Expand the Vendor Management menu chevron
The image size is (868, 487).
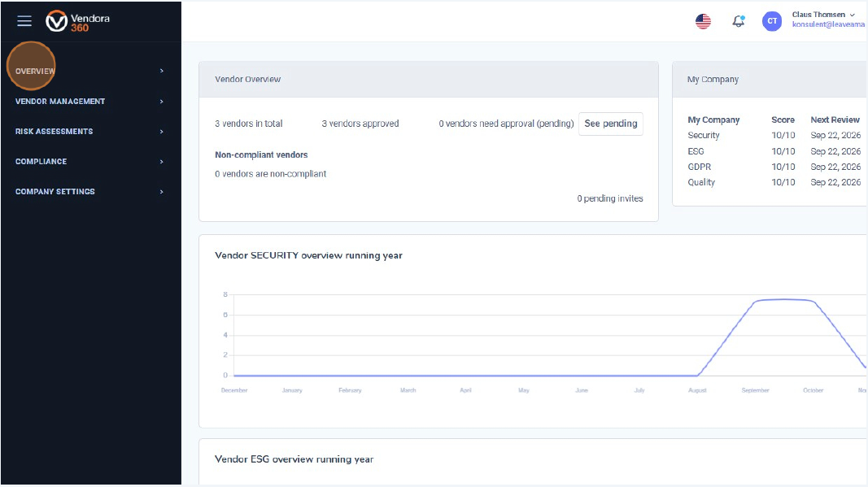point(161,101)
